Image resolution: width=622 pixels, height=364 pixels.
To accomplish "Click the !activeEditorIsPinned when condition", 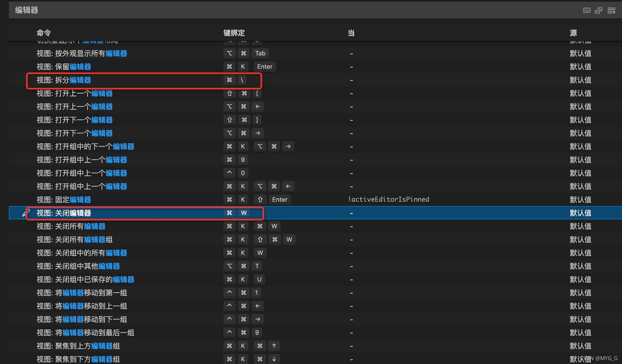I will (389, 199).
